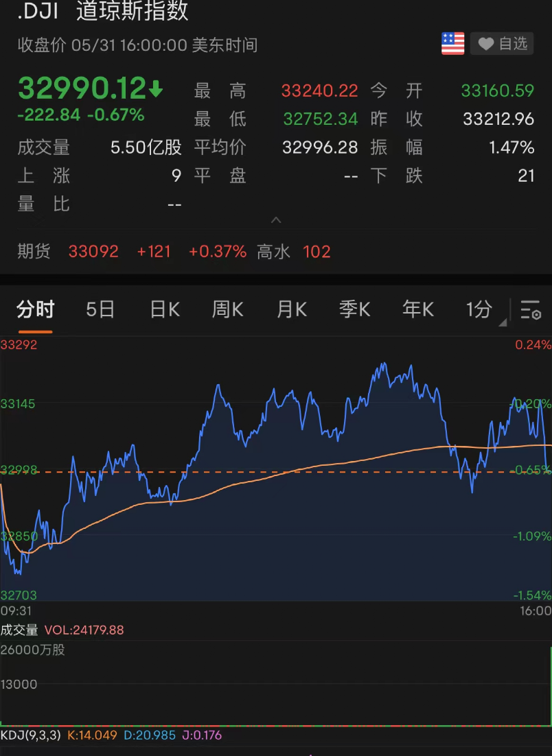Tap the .DJI 道琼斯指数 title
552x756 pixels.
coord(102,10)
